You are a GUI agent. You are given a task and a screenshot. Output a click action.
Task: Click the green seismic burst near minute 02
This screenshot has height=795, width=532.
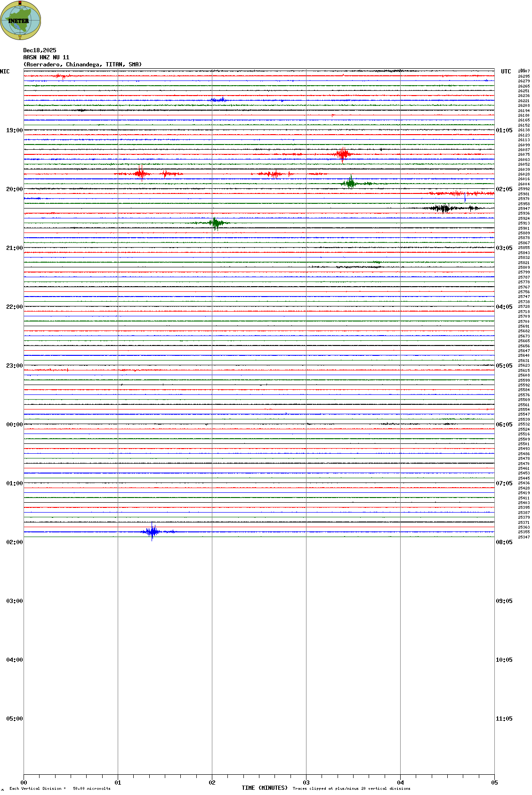(x=216, y=223)
